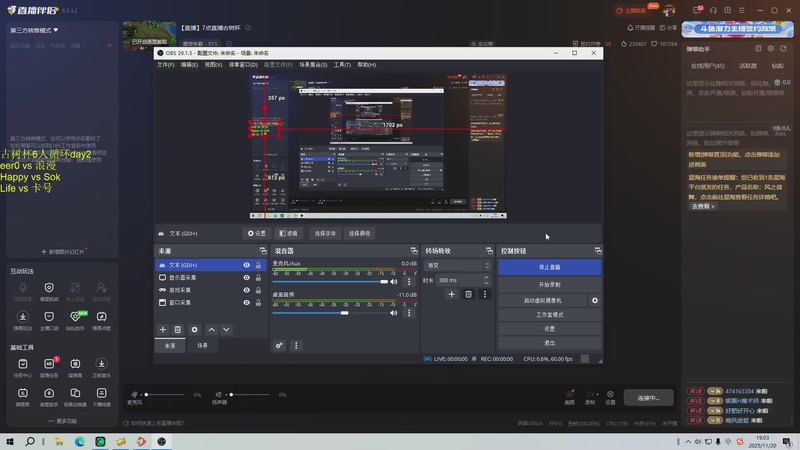Screen dimensions: 800x450
Task: Lock the 显示器采集 source
Action: [258, 278]
